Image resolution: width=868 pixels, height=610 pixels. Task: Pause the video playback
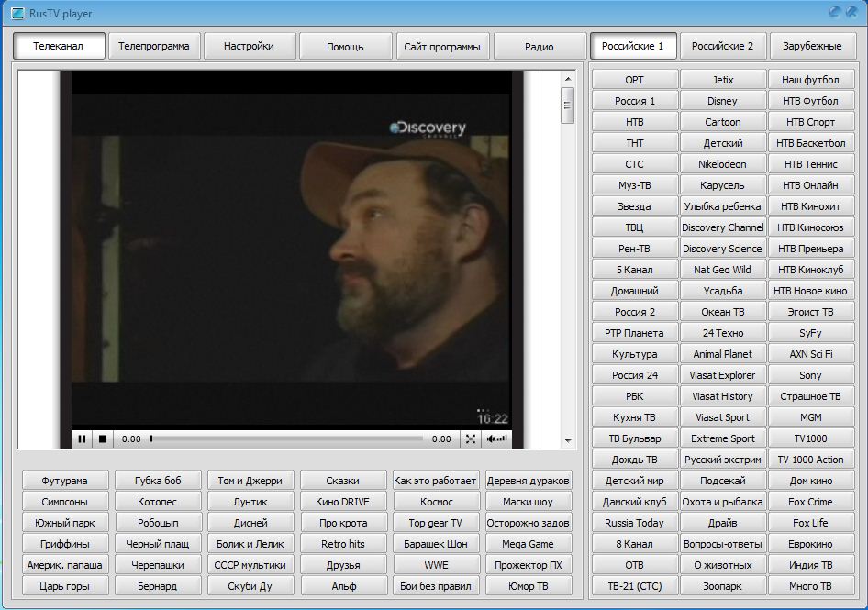(82, 439)
